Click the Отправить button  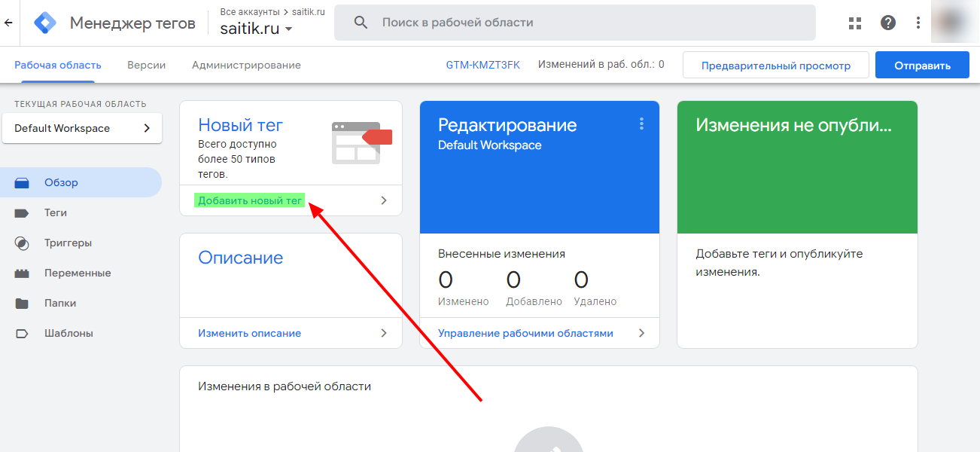click(x=923, y=66)
